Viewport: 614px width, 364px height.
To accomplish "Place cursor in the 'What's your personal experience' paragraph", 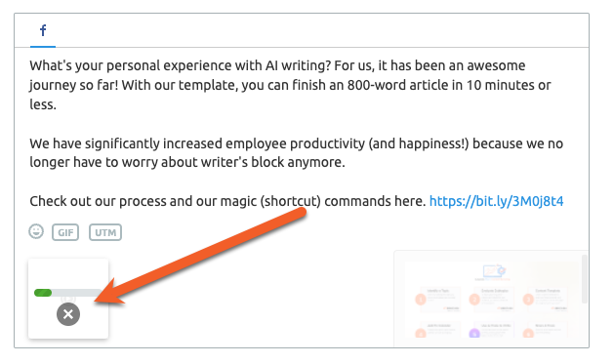I will pyautogui.click(x=290, y=85).
